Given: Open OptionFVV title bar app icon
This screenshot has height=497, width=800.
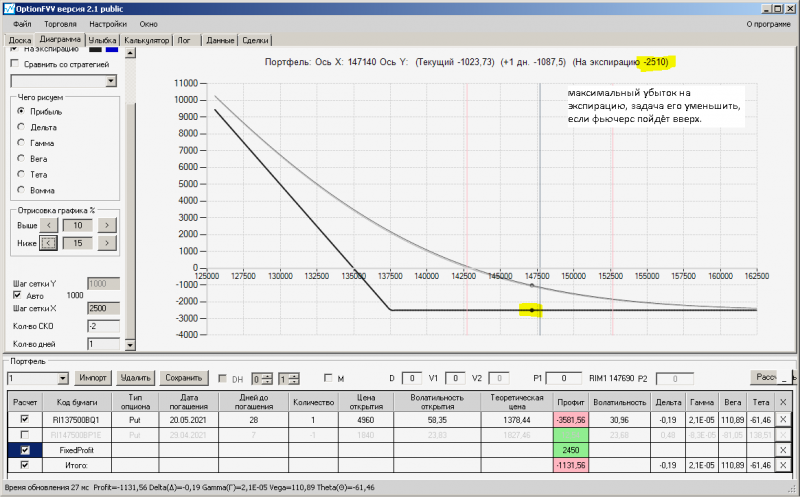Looking at the screenshot, I should pos(9,9).
